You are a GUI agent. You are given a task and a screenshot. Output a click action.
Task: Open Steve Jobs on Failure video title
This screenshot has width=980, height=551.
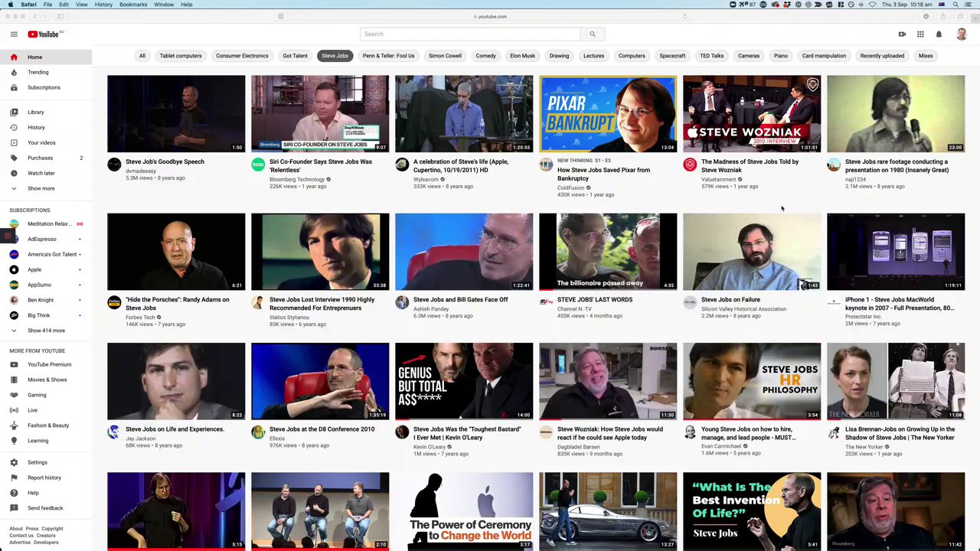[730, 299]
